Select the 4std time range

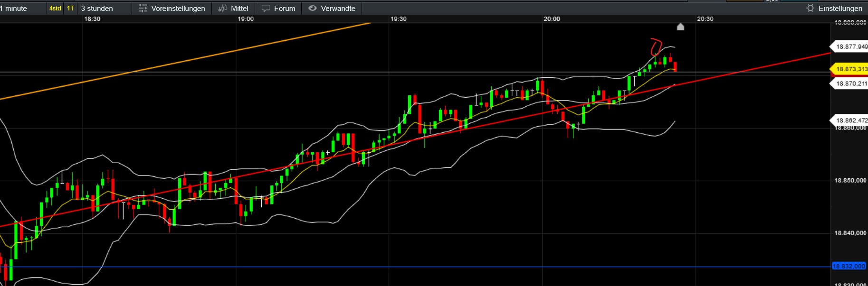(55, 9)
